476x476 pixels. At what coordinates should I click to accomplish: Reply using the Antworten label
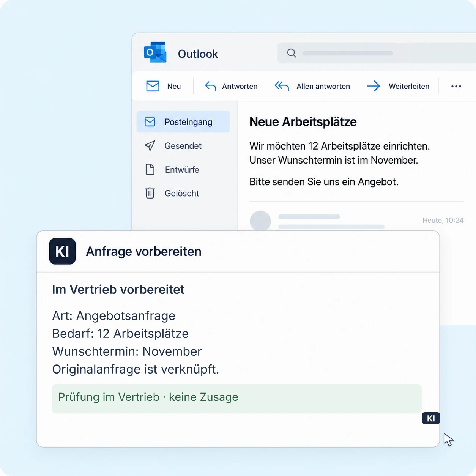[x=240, y=87]
